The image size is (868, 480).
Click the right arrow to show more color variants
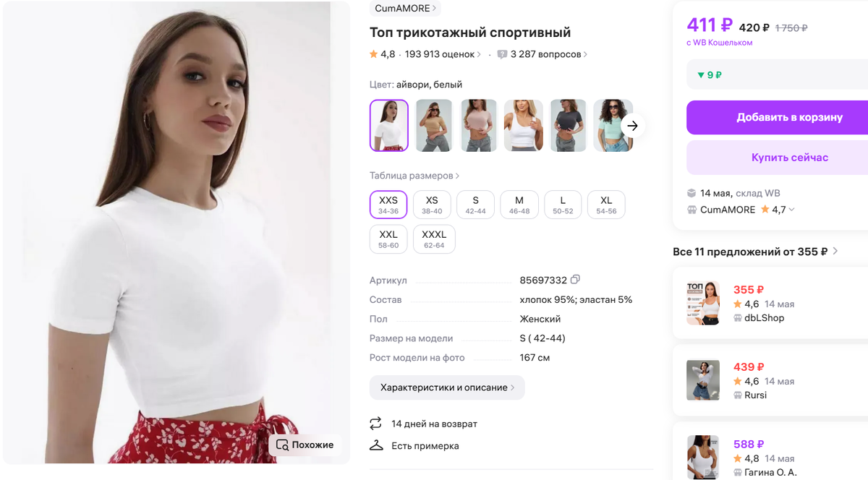point(632,125)
